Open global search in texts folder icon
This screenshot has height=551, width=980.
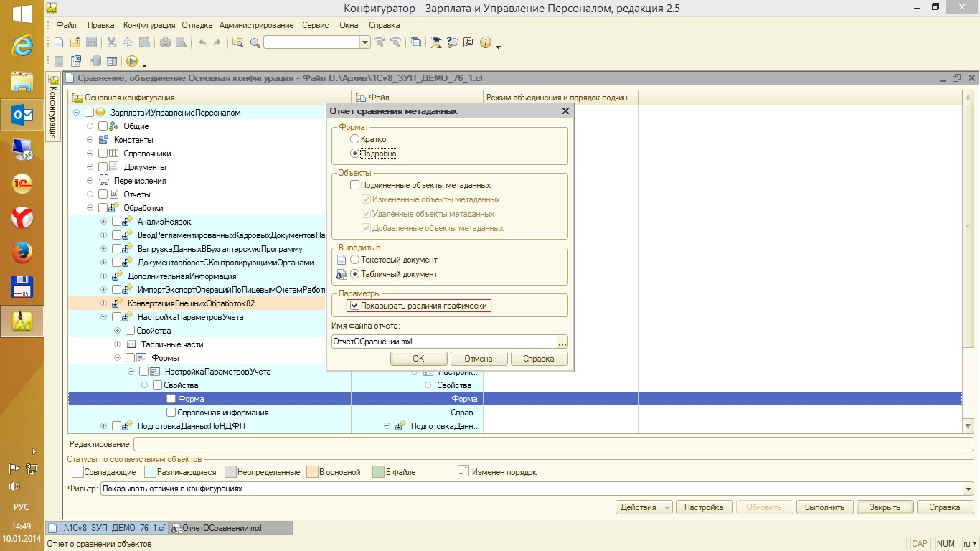click(238, 43)
